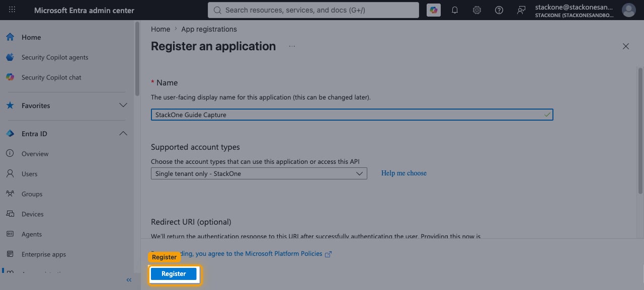Click the Overview info icon
This screenshot has width=644, height=290.
10,154
